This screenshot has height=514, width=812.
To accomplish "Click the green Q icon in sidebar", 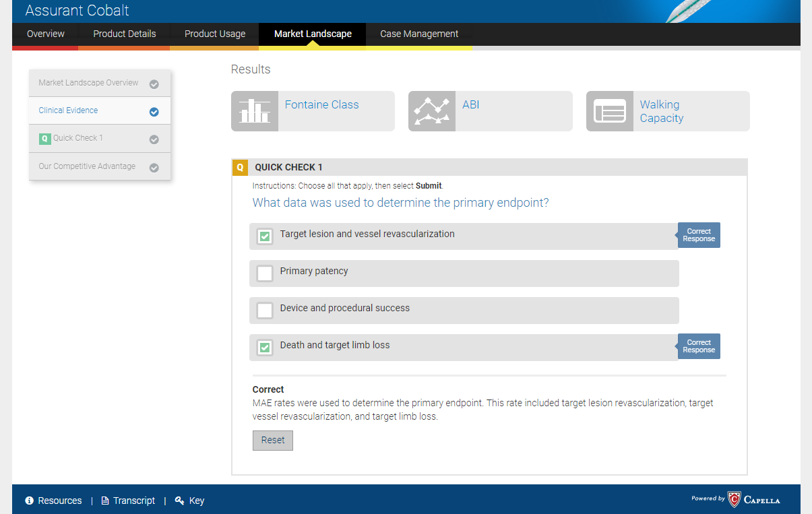I will 44,139.
